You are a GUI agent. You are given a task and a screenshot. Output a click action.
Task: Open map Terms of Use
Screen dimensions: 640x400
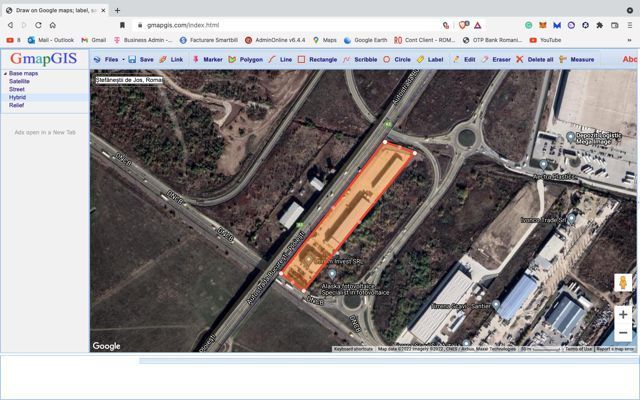pyautogui.click(x=578, y=349)
